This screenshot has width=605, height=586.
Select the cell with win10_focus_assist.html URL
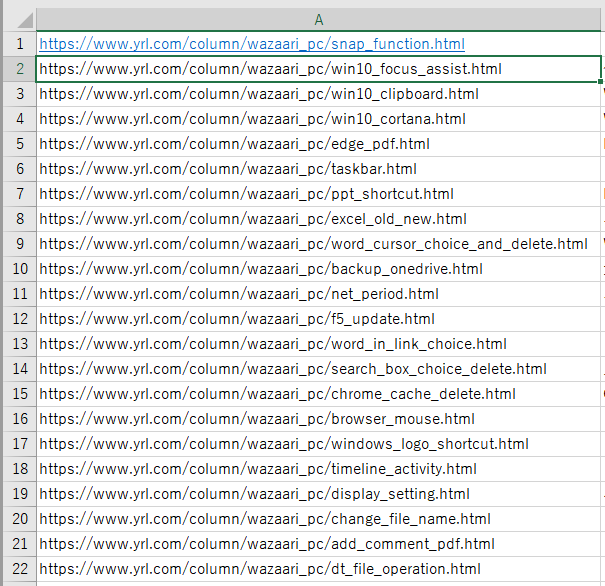319,69
